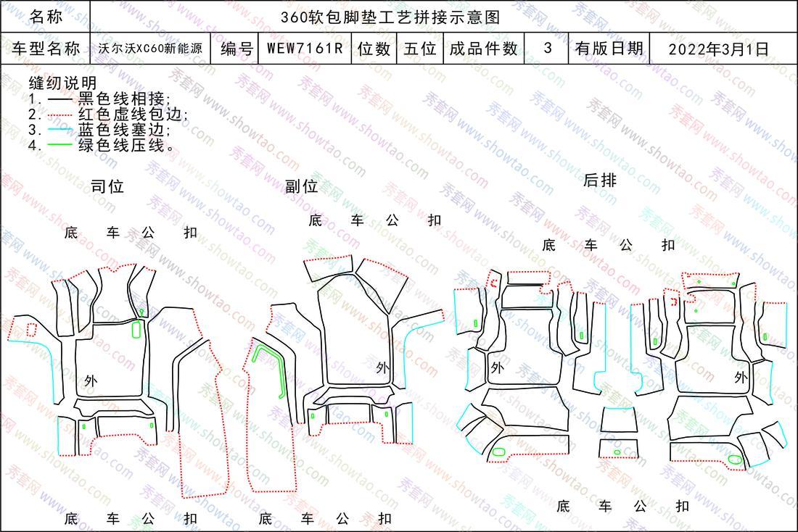Image resolution: width=798 pixels, height=532 pixels.
Task: Select the date 2022年3月1日
Action: [719, 49]
